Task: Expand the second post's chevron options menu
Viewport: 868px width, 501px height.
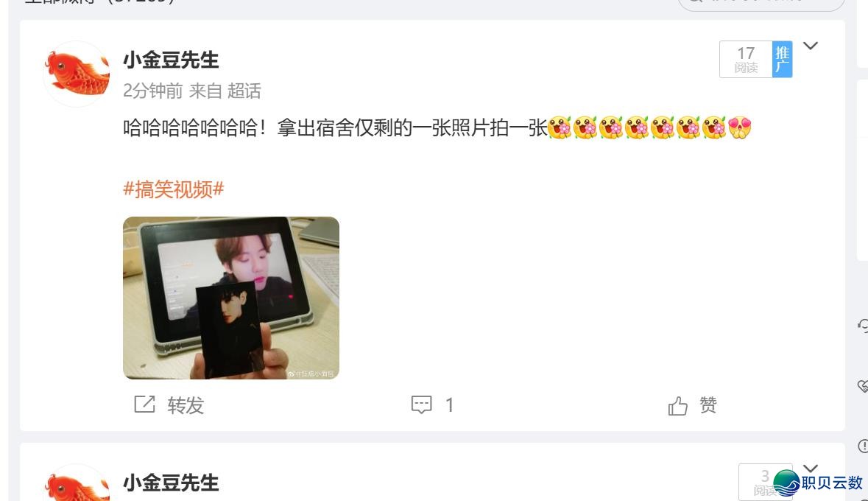Action: [x=811, y=469]
